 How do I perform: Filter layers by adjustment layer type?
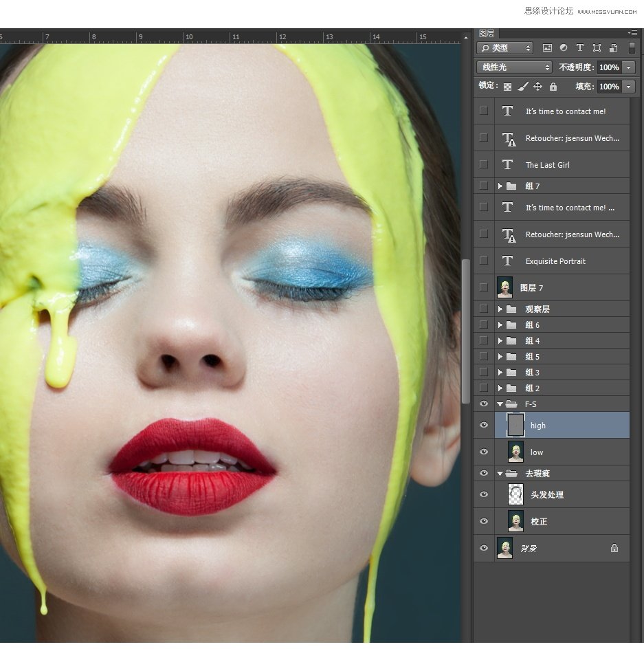pyautogui.click(x=564, y=48)
